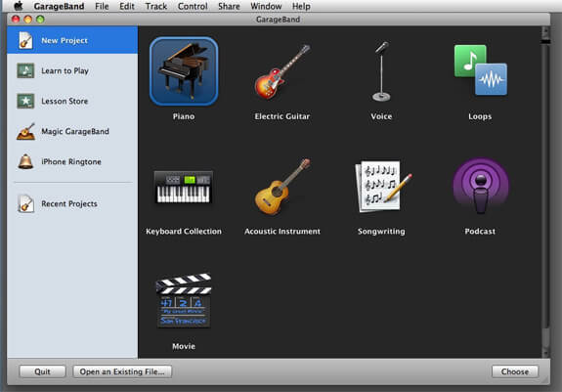Click Open an Existing File button

point(122,371)
